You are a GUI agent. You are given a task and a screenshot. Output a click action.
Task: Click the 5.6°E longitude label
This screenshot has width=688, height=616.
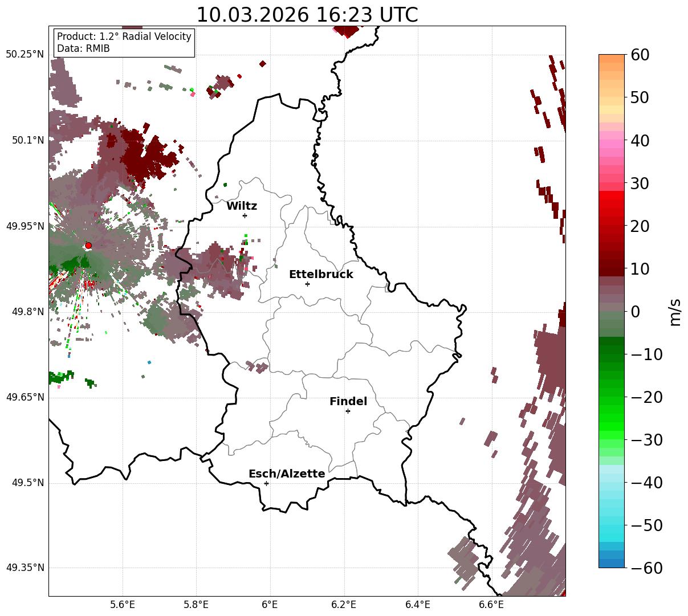(123, 605)
